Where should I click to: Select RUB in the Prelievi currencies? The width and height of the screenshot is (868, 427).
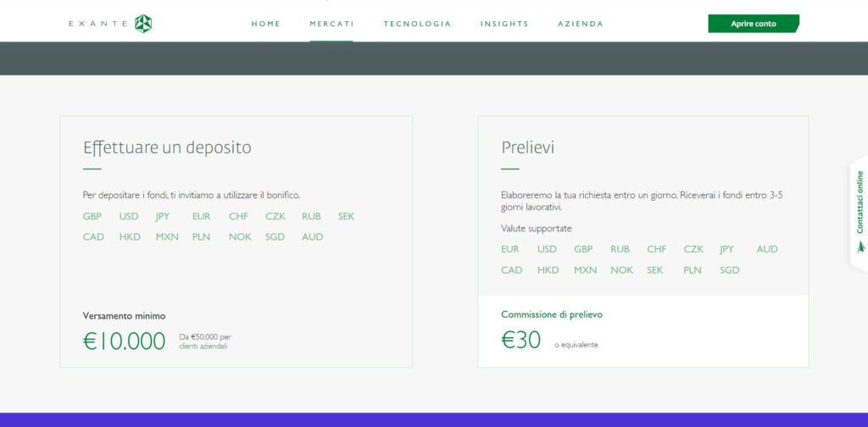[x=620, y=249]
